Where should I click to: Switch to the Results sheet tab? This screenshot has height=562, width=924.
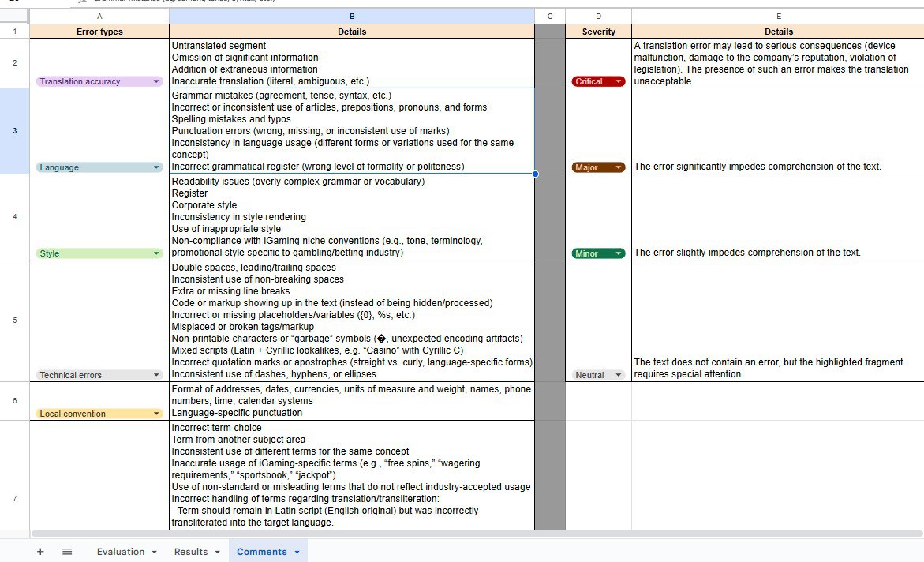[191, 552]
